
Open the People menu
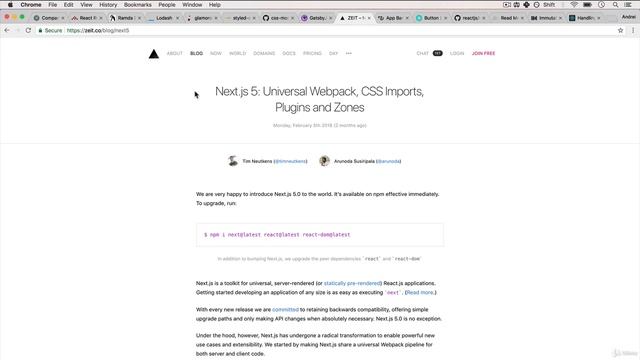tap(167, 5)
